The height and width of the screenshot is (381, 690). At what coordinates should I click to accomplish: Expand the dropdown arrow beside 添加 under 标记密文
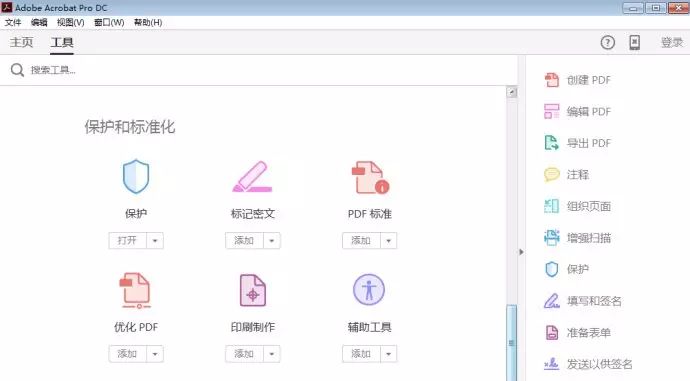[272, 241]
